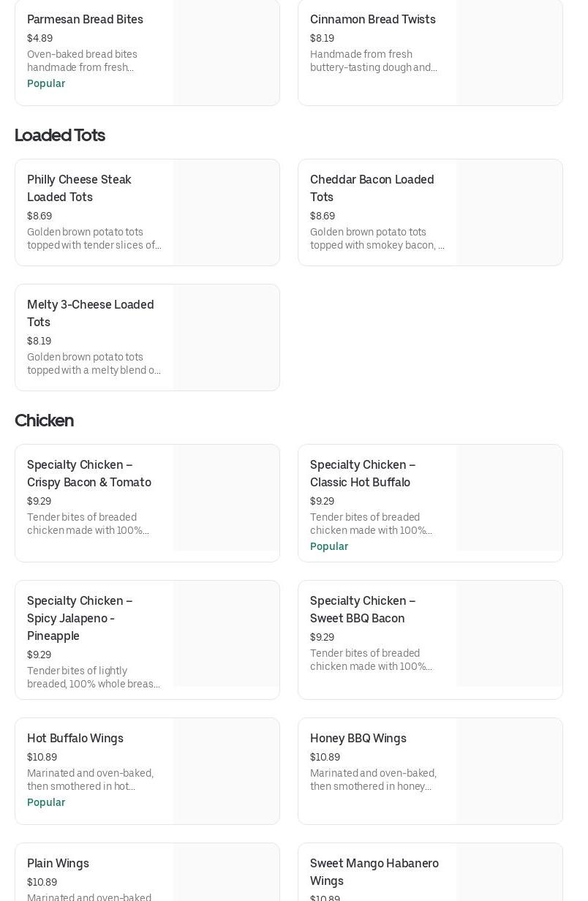Select Specialty Chicken – Spicy Jalapeno-Pineapple

pyautogui.click(x=80, y=618)
